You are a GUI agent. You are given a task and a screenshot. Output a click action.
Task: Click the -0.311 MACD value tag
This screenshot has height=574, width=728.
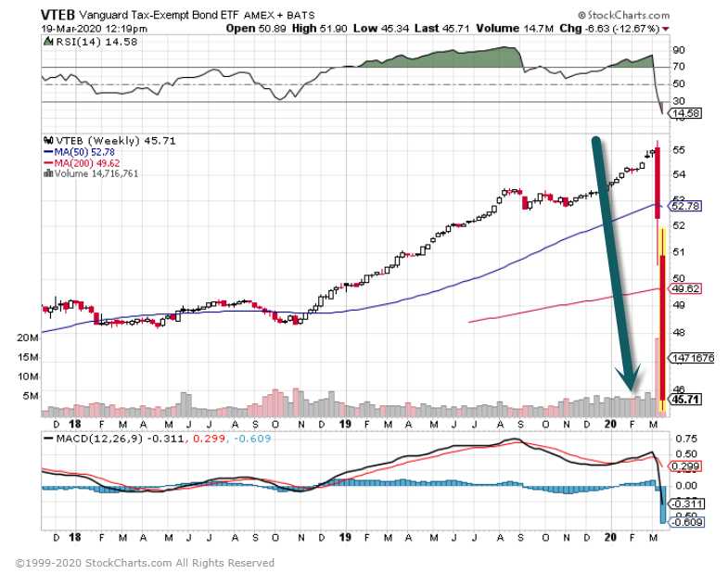point(687,504)
